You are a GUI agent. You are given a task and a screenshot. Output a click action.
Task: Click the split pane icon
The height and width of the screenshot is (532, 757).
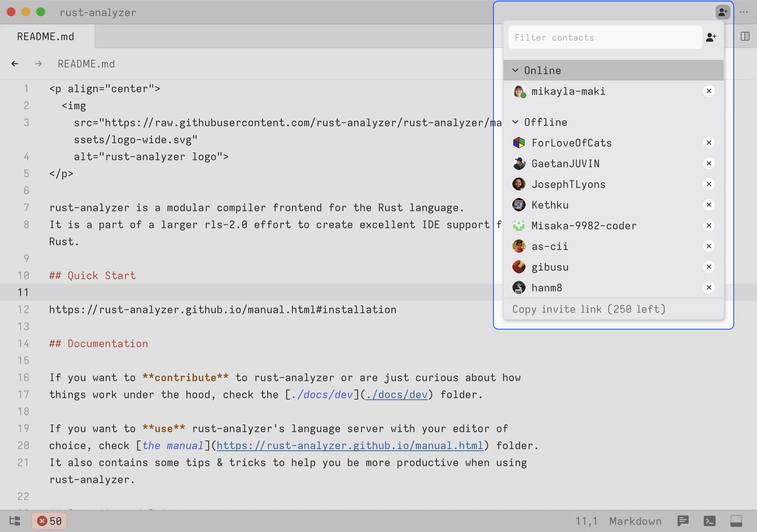[x=745, y=36]
